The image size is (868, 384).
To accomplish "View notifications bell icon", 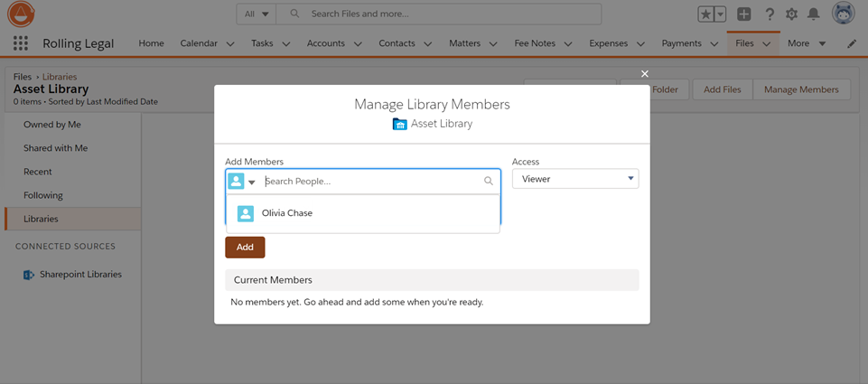I will pos(814,14).
